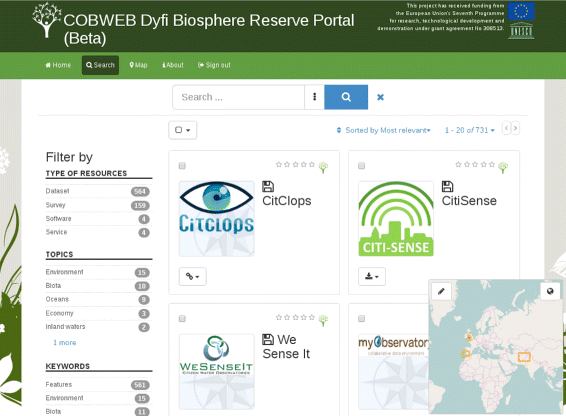Click the COBWEB tree logo in header
This screenshot has width=566, height=416.
tap(46, 20)
